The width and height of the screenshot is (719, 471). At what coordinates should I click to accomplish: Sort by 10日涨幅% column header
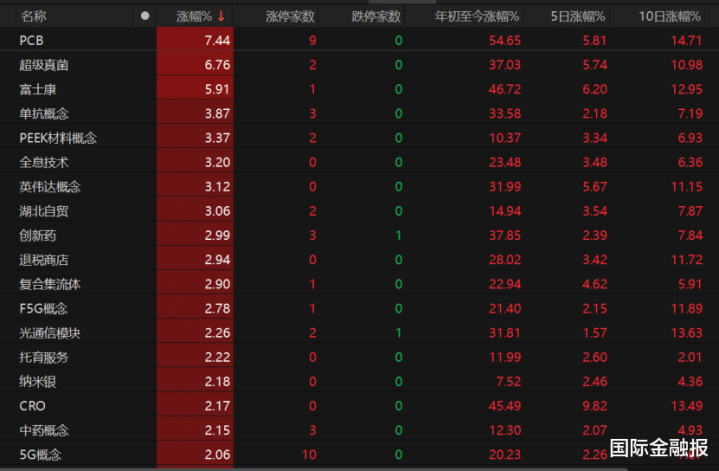pyautogui.click(x=669, y=17)
